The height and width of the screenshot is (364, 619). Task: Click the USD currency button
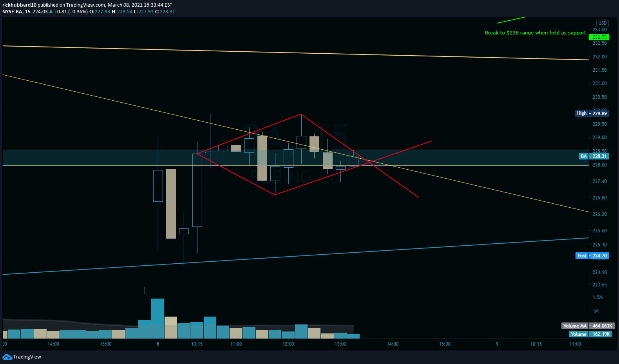click(602, 23)
